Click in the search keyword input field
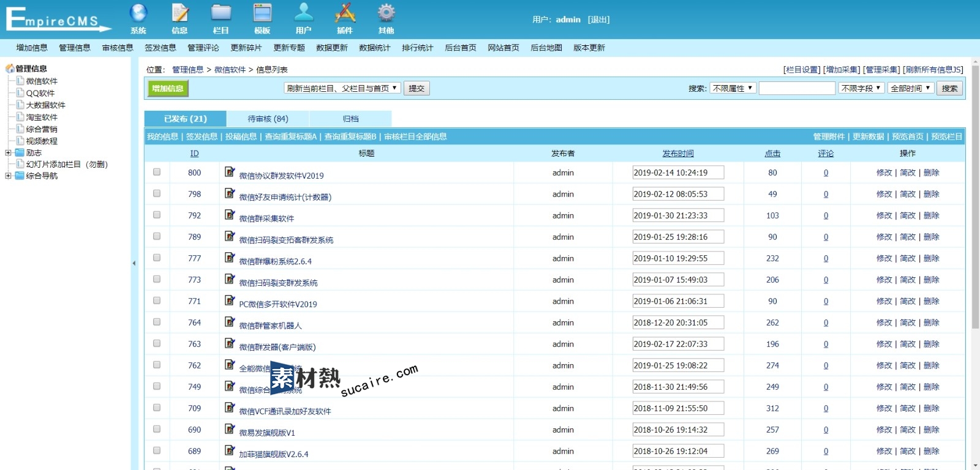The height and width of the screenshot is (470, 980). [x=797, y=88]
